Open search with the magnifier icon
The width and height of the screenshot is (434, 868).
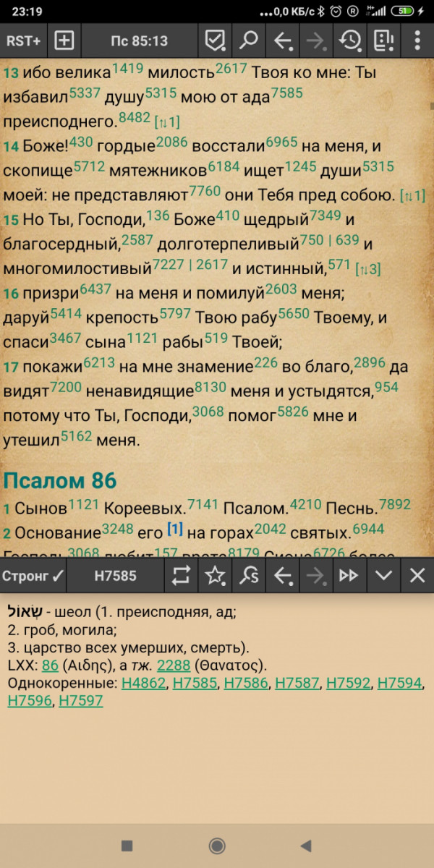coord(249,41)
